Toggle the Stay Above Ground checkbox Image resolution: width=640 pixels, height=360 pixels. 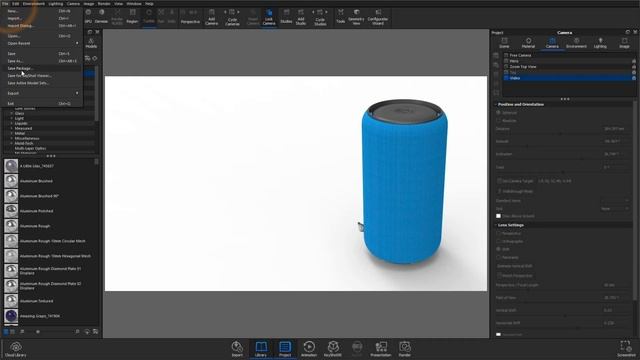[498, 216]
